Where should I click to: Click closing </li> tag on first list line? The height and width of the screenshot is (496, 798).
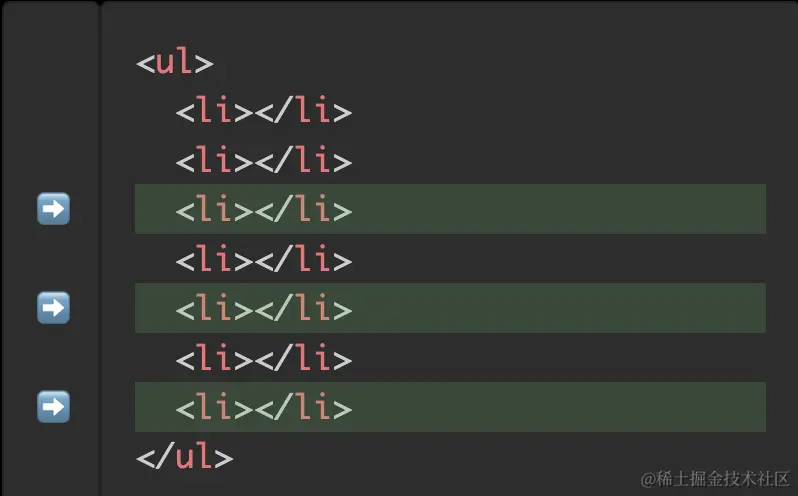click(x=303, y=112)
